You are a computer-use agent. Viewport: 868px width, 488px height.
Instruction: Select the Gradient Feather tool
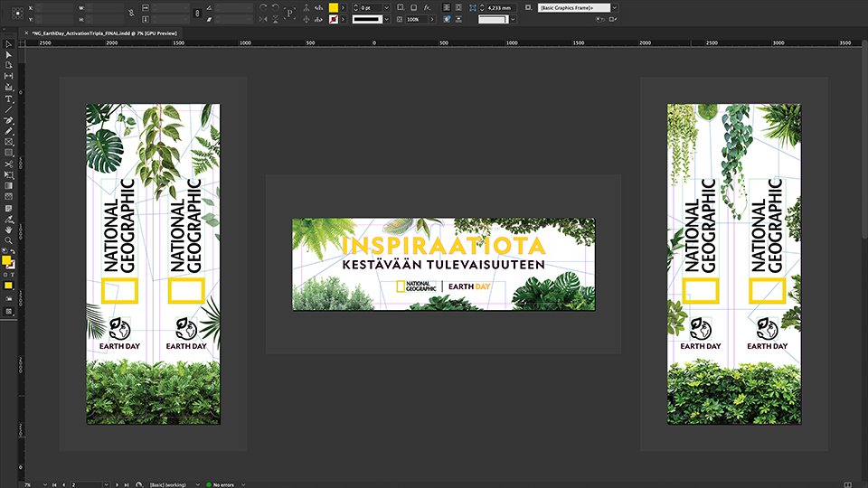[x=8, y=196]
